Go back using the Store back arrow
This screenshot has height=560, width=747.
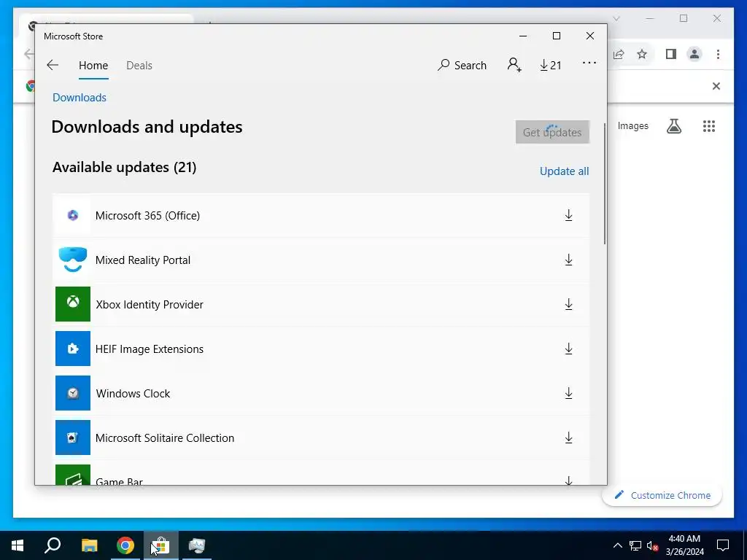point(53,65)
